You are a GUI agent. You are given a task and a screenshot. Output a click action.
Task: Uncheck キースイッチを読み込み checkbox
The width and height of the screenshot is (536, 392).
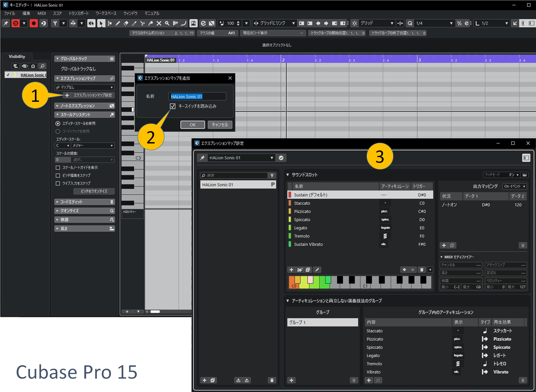[173, 106]
